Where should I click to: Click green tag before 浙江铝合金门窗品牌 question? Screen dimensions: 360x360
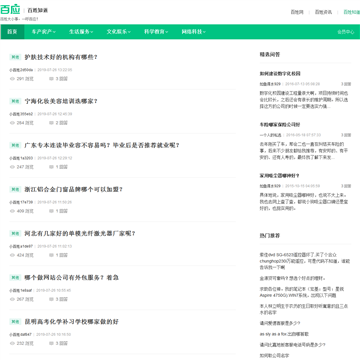coord(15,189)
